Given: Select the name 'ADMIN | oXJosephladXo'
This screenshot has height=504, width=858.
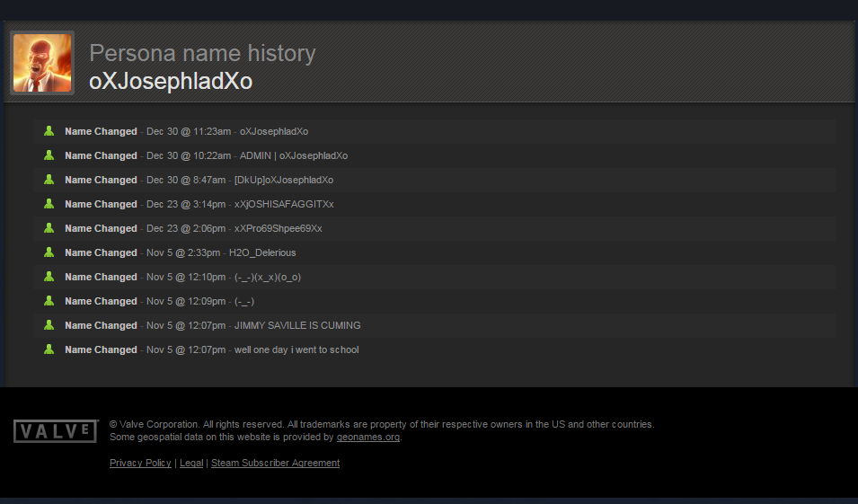Looking at the screenshot, I should coord(293,156).
